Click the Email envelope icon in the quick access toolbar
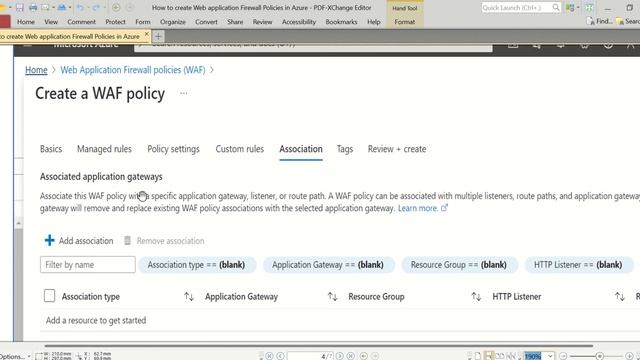The image size is (640, 360). [x=45, y=7]
